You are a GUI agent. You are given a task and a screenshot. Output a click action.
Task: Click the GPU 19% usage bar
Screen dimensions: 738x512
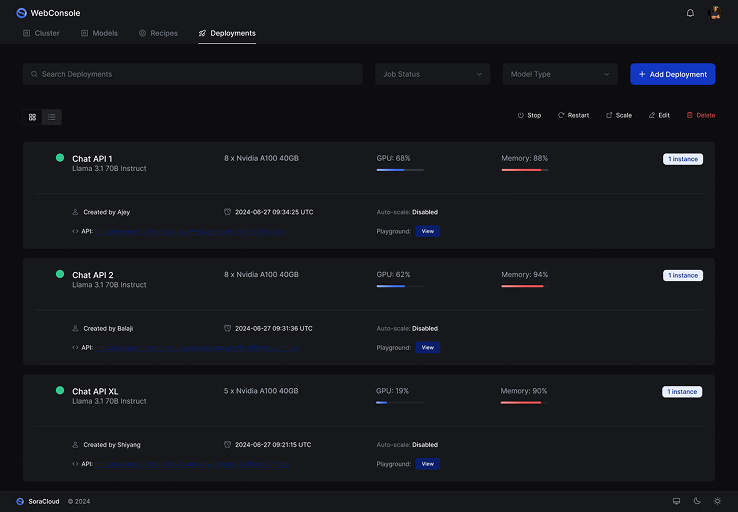[x=400, y=402]
